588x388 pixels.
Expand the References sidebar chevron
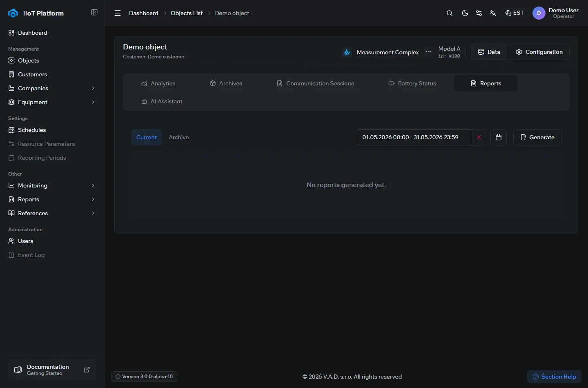pyautogui.click(x=93, y=213)
